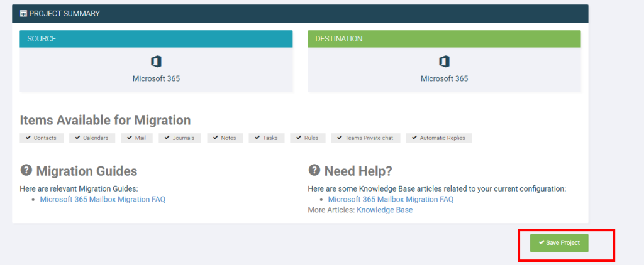Select the Rules item tag

(x=308, y=138)
